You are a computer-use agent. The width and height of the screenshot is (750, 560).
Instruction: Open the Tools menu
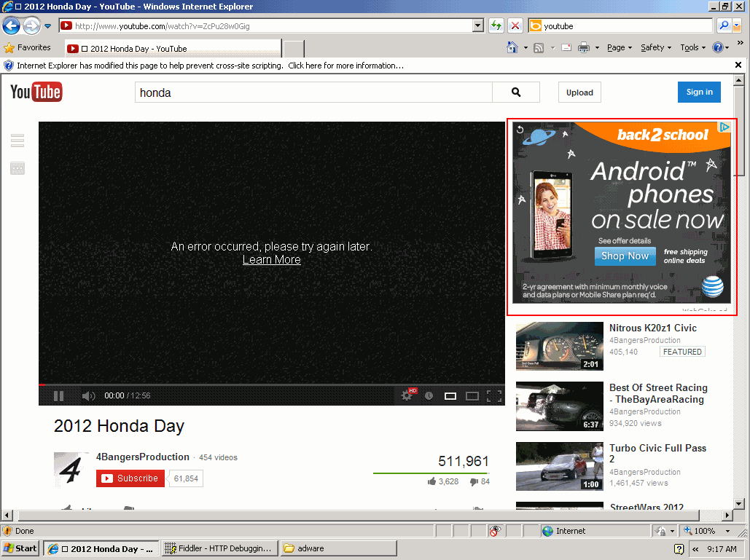click(692, 48)
